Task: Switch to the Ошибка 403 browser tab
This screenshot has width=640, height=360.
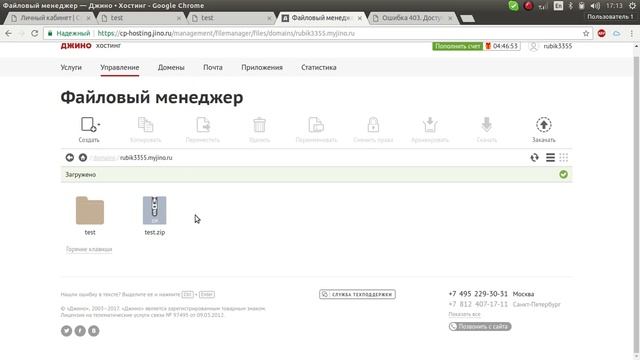Action: pos(412,18)
